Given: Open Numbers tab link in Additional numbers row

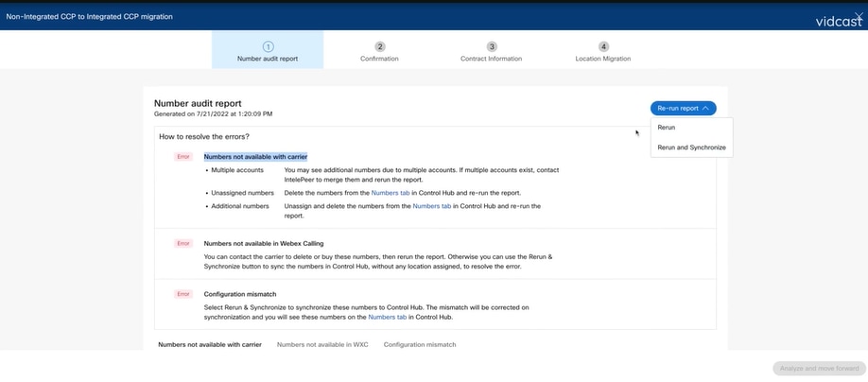Looking at the screenshot, I should tap(432, 206).
